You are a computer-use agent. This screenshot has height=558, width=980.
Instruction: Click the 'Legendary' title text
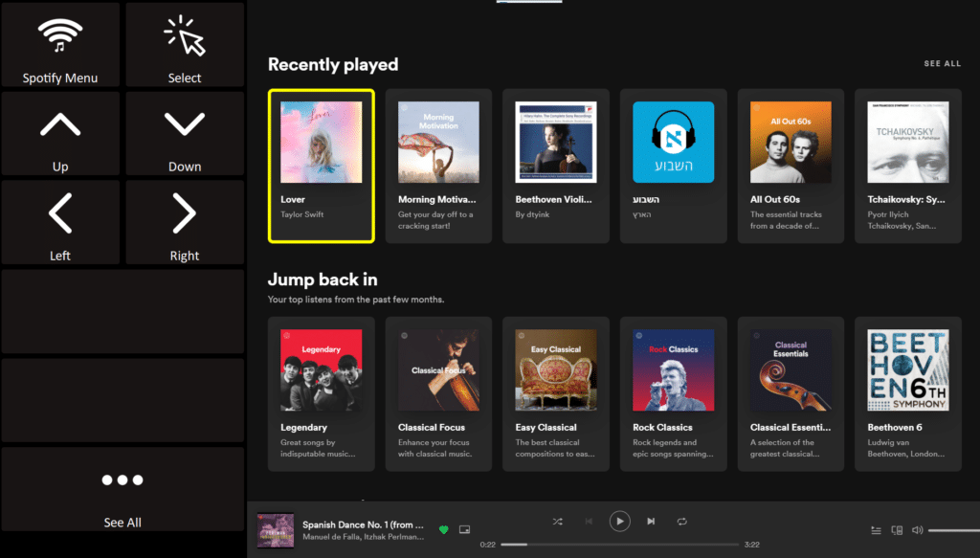[303, 428]
